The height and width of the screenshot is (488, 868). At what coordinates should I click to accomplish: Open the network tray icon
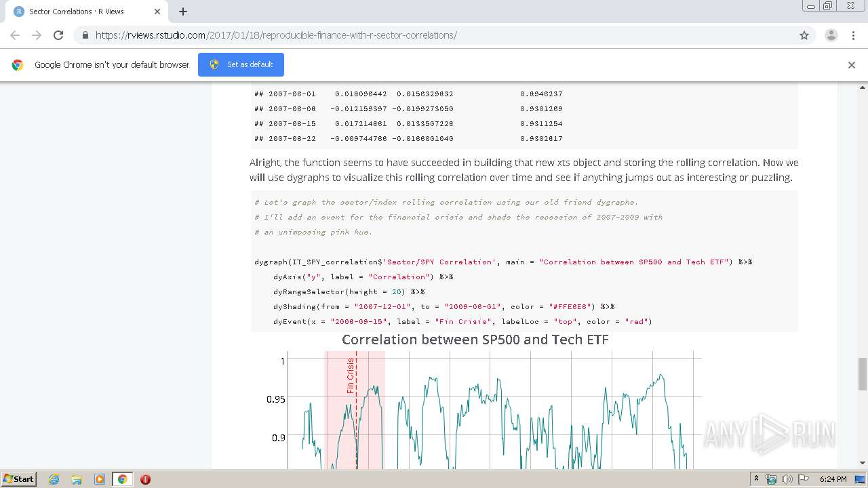(x=771, y=479)
